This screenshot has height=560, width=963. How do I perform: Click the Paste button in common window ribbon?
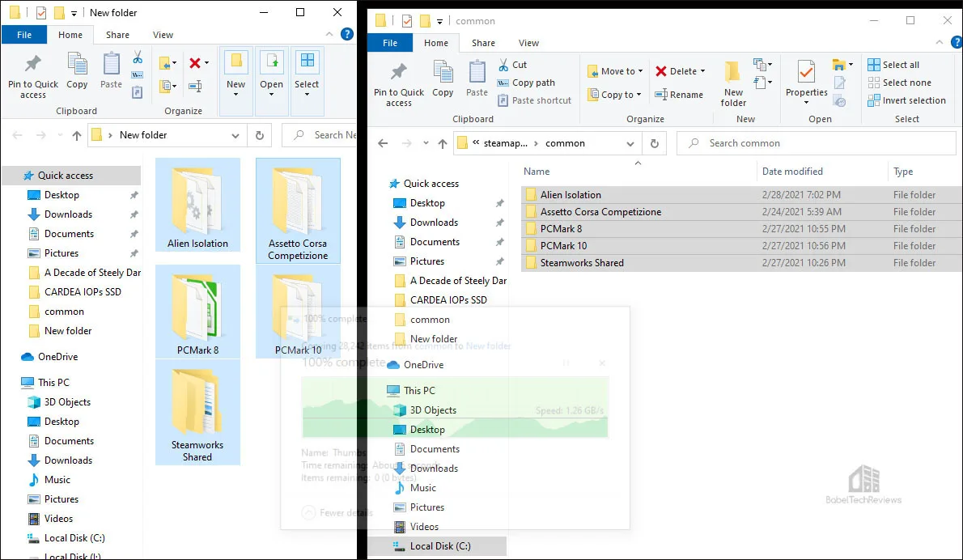coord(477,80)
